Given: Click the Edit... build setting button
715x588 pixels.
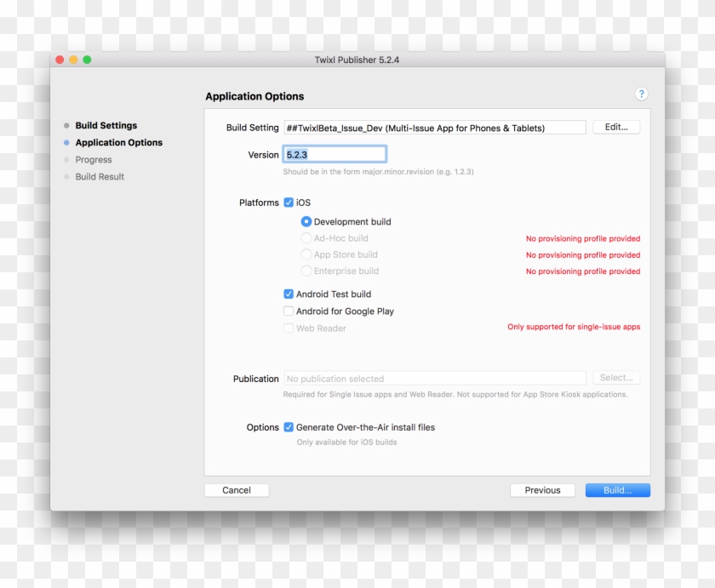Looking at the screenshot, I should coord(616,127).
